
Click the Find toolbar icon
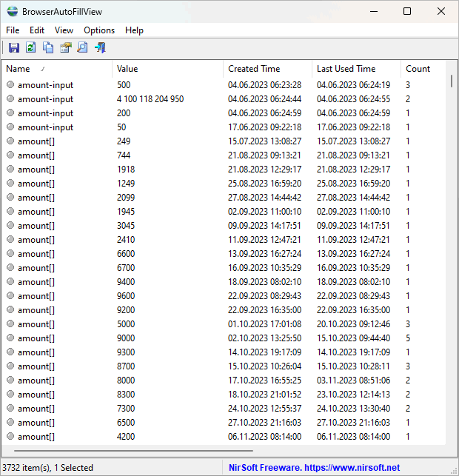pos(83,48)
